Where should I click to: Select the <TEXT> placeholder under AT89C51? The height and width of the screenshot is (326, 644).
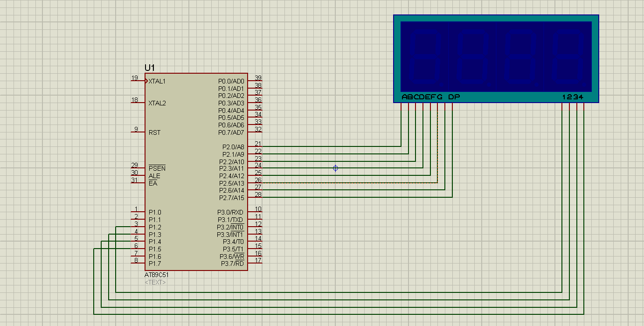point(155,282)
